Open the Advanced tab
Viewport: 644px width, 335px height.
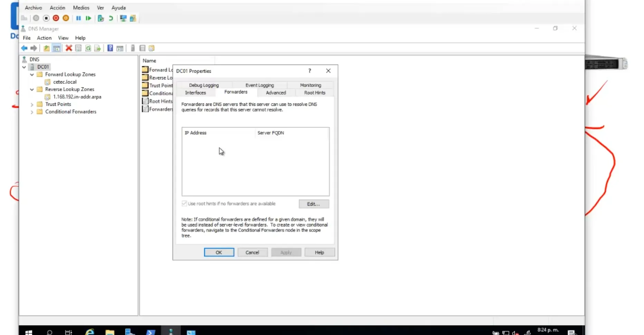(276, 93)
